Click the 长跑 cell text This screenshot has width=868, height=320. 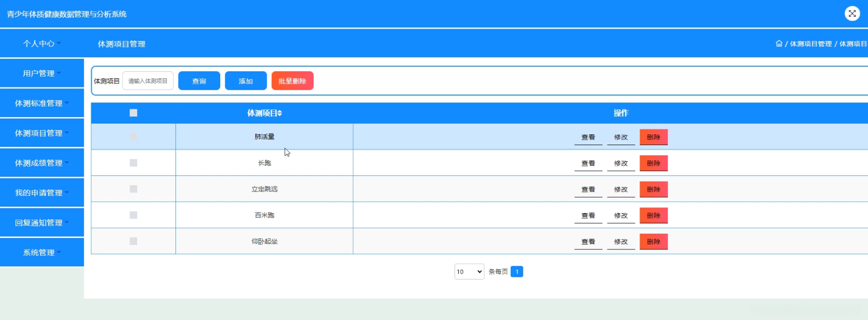tap(265, 163)
